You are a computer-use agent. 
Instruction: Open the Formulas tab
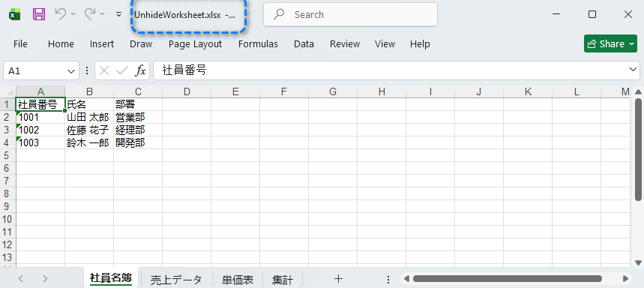coord(258,44)
